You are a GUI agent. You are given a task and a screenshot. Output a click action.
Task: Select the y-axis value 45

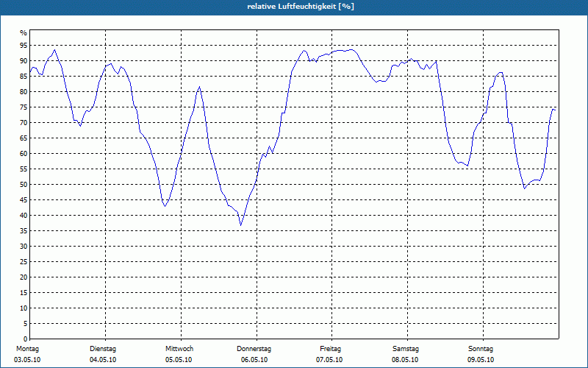(x=24, y=199)
